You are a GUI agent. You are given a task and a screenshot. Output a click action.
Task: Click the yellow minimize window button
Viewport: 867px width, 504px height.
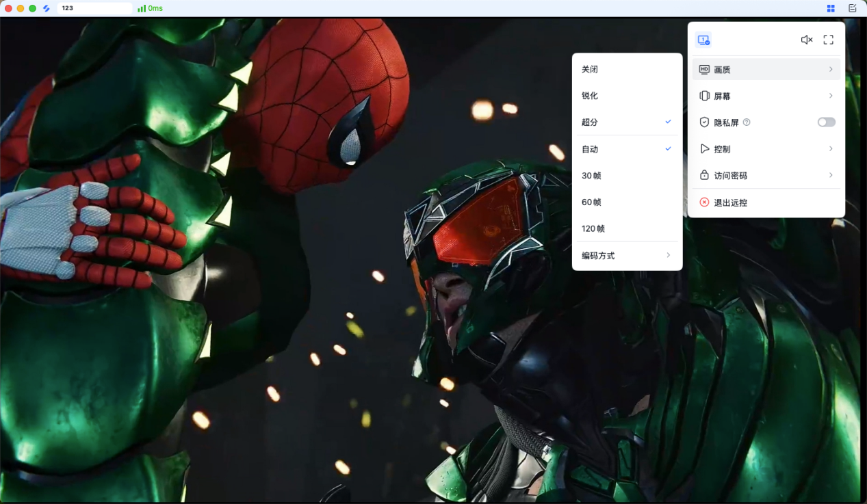[21, 8]
